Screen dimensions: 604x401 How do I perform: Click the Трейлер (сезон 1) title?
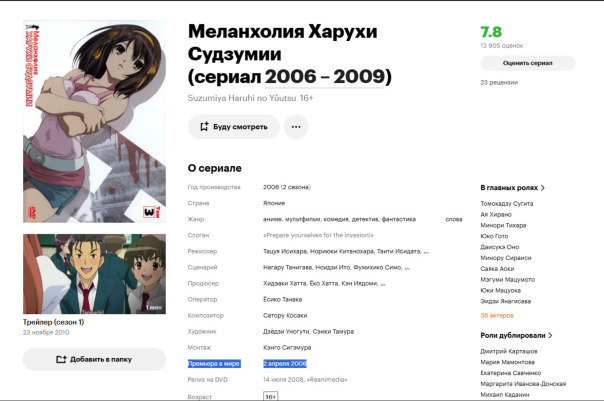(x=53, y=322)
